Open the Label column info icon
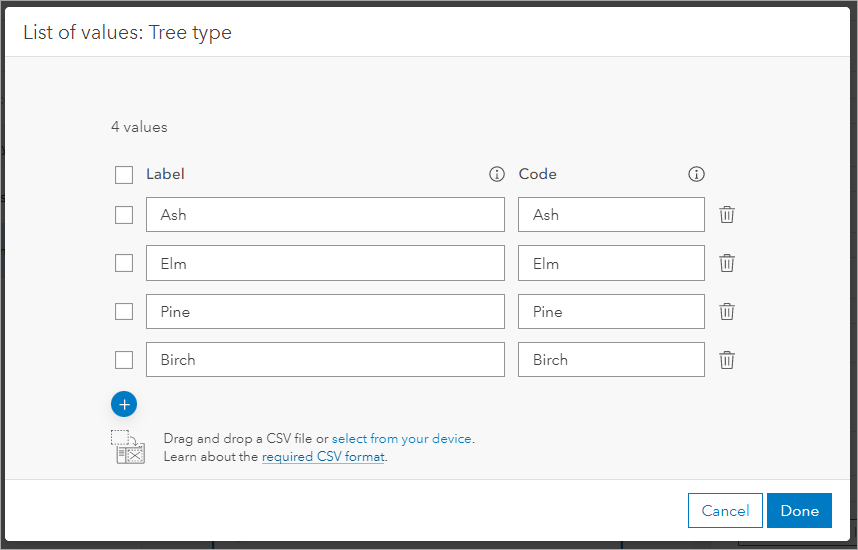The image size is (858, 550). point(496,174)
